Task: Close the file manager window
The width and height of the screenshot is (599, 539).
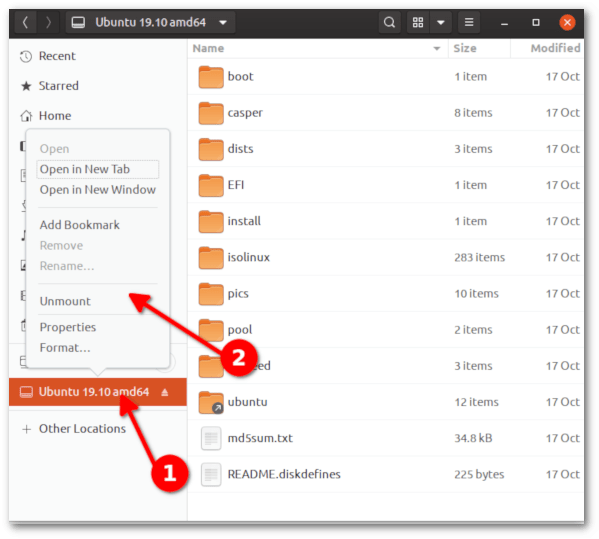Action: pyautogui.click(x=567, y=23)
